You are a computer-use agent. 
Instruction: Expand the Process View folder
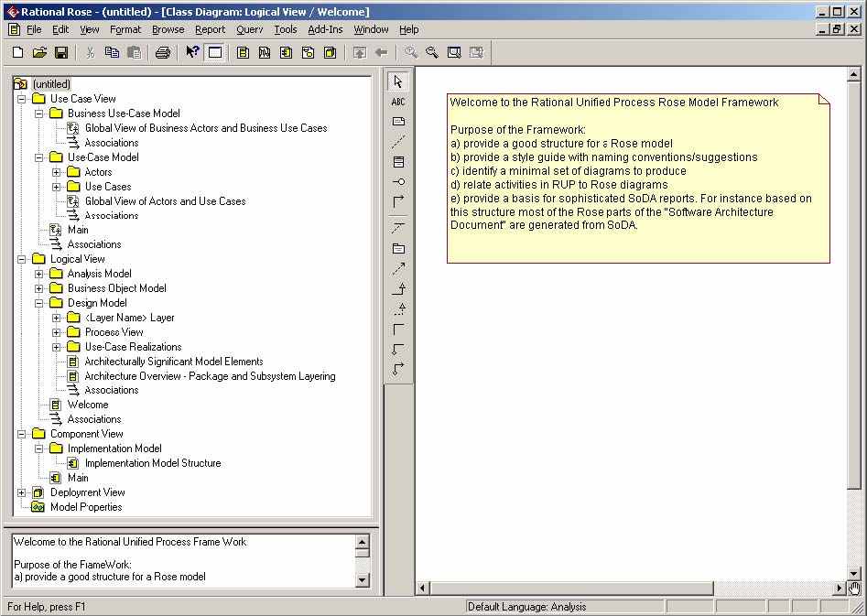[57, 332]
